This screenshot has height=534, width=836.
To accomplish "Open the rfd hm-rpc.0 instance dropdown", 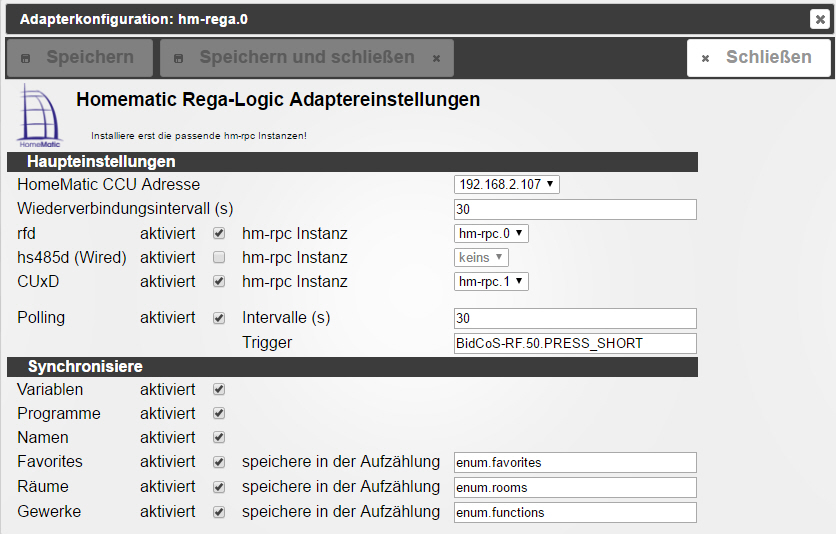I will (x=491, y=233).
